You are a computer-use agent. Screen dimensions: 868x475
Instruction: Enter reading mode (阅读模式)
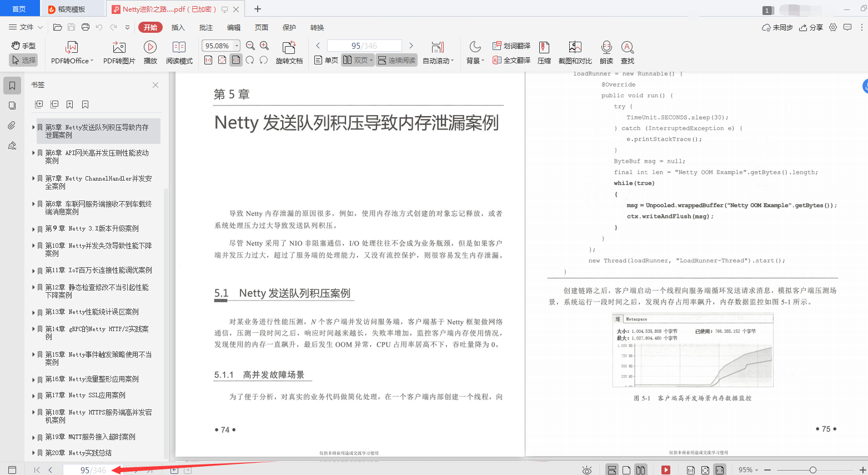click(179, 53)
